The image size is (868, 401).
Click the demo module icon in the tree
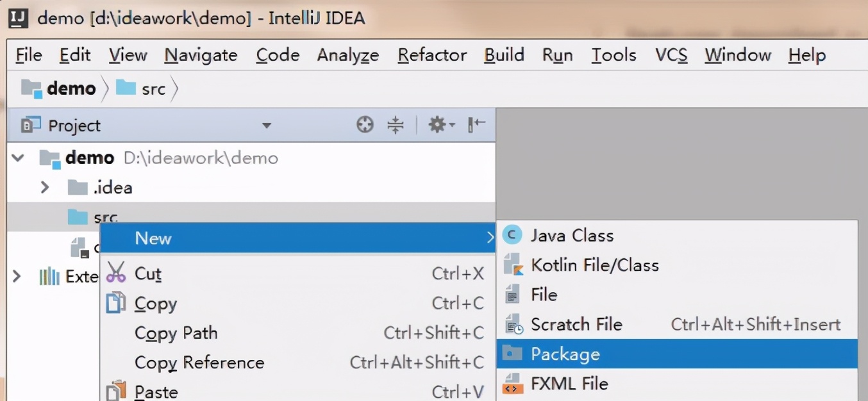pyautogui.click(x=50, y=158)
